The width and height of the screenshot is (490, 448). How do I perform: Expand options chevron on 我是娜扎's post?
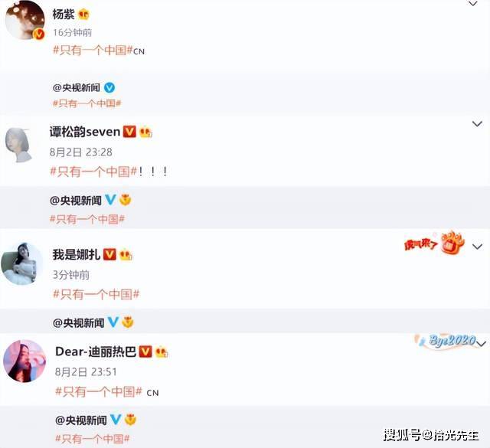click(x=477, y=247)
